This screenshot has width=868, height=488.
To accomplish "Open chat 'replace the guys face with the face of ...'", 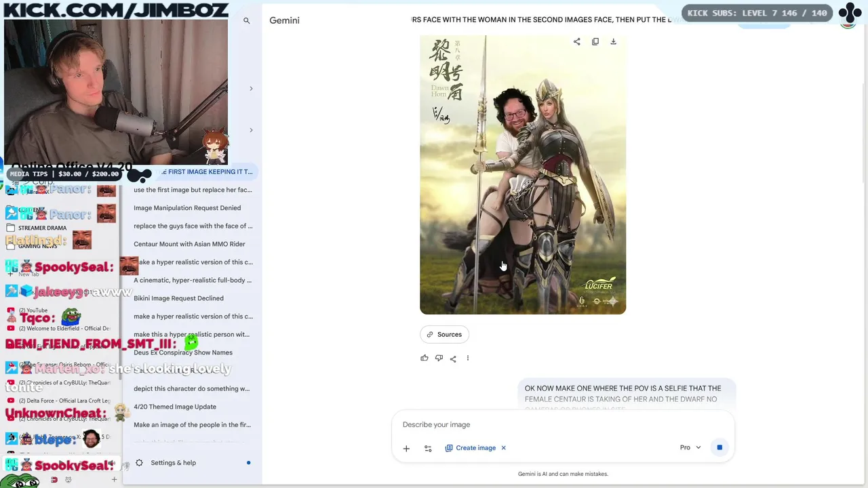I will 193,226.
